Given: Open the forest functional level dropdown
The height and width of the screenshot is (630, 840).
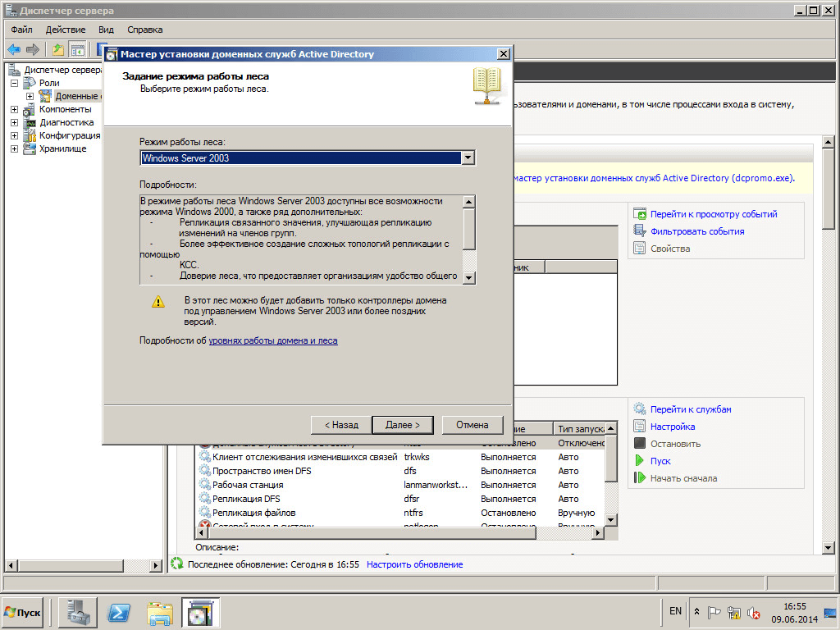Looking at the screenshot, I should (x=468, y=158).
